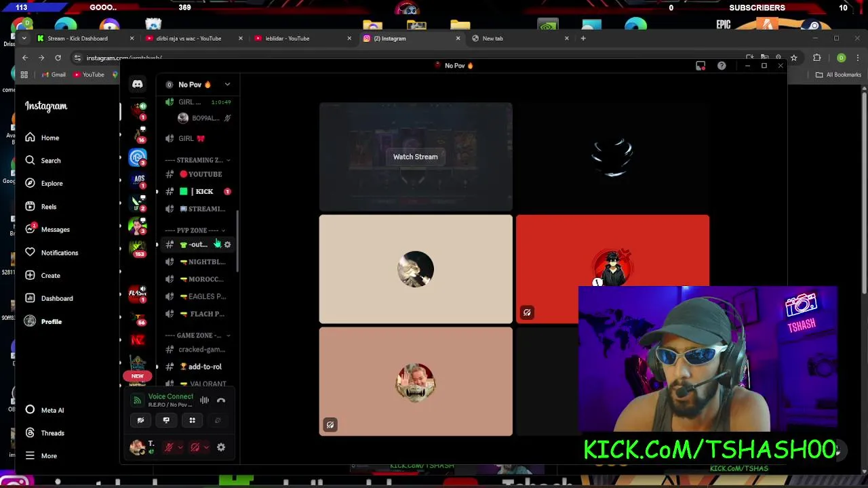Open YOUTUBE text channel

197,174
